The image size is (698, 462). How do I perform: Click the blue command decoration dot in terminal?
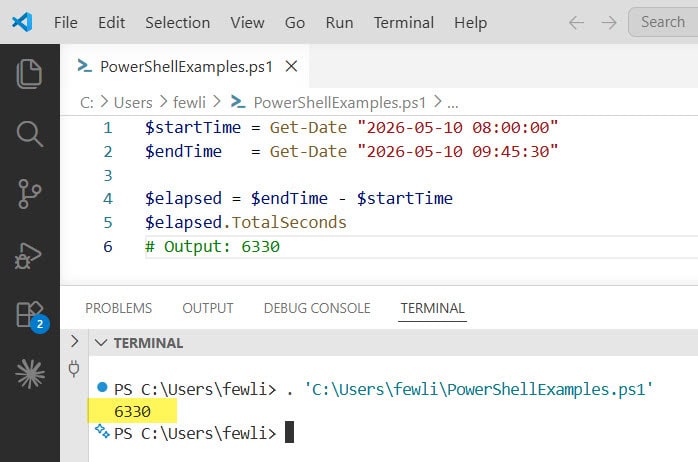[x=102, y=387]
